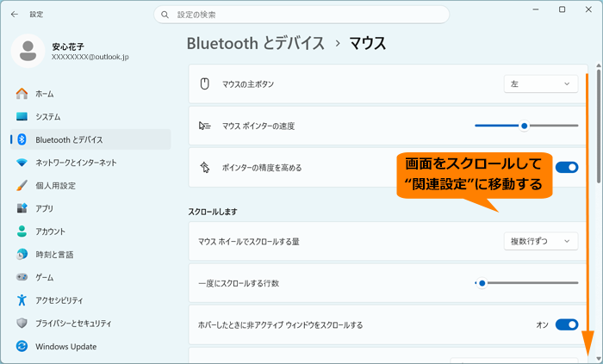Open ゲーム settings
603x364 pixels.
tap(90, 277)
